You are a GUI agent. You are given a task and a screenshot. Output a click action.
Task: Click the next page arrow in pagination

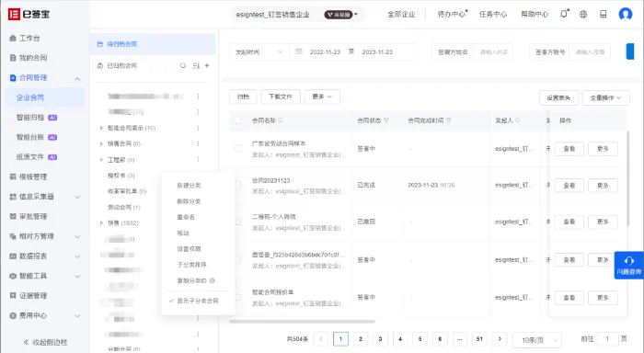tap(500, 339)
